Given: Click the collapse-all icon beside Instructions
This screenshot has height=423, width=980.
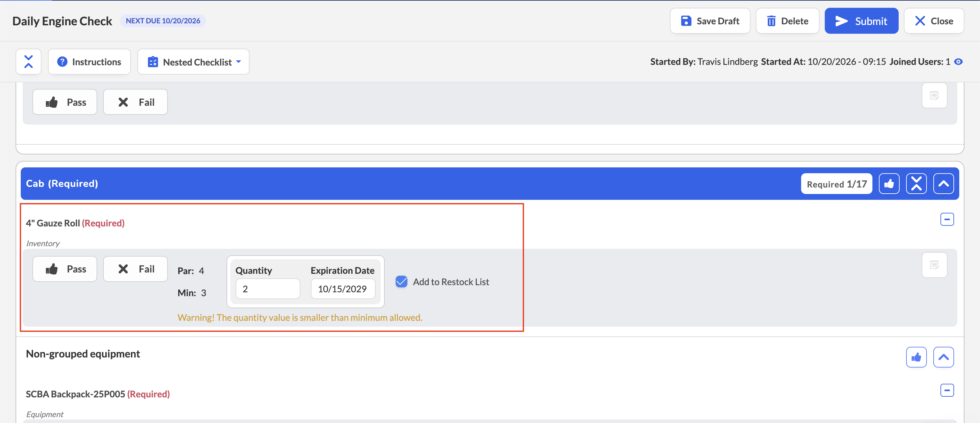Looking at the screenshot, I should point(29,62).
